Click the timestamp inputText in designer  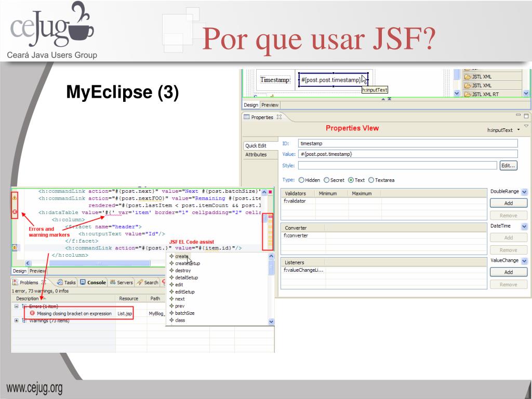pos(333,79)
